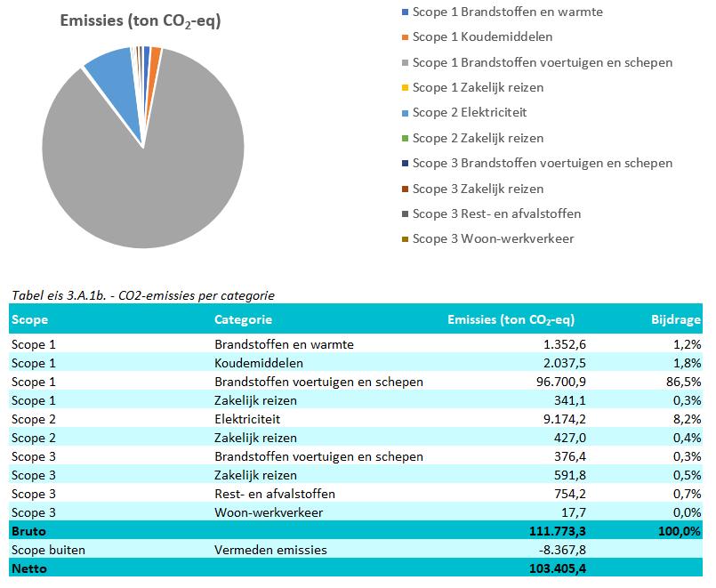Click dark blue swatch for Scope 3 Brandstoffen voertuigen
The width and height of the screenshot is (716, 588).
click(405, 164)
